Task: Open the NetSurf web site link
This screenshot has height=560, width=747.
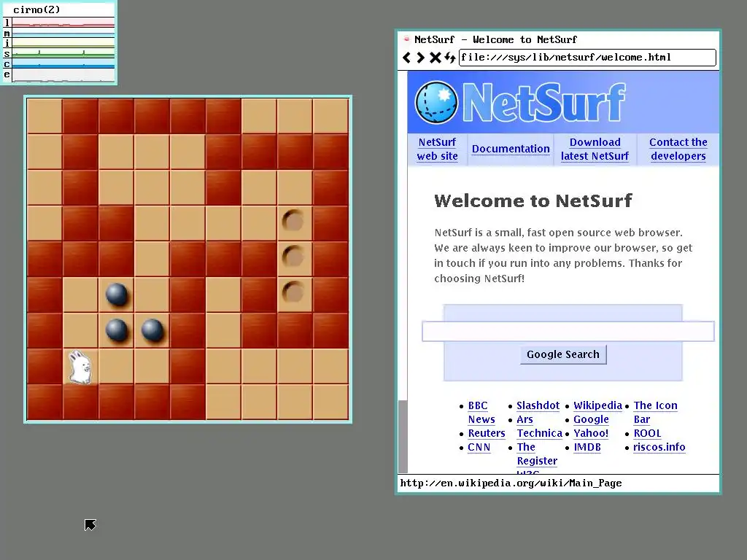Action: pos(438,149)
